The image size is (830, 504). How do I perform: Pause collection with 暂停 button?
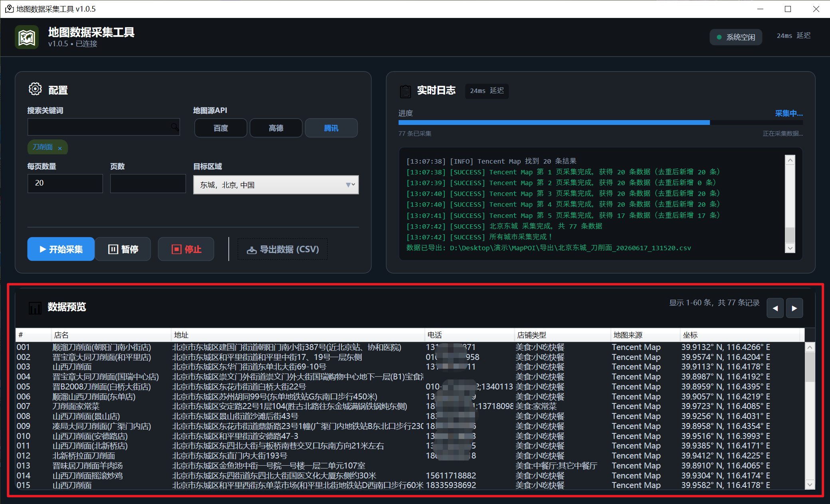coord(123,249)
